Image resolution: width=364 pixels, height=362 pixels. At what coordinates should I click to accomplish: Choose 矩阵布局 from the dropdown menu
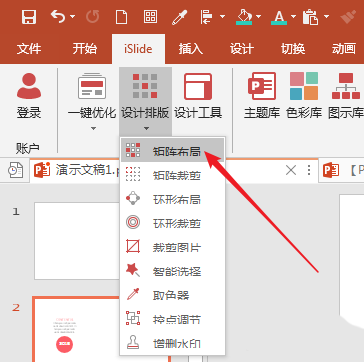click(172, 151)
